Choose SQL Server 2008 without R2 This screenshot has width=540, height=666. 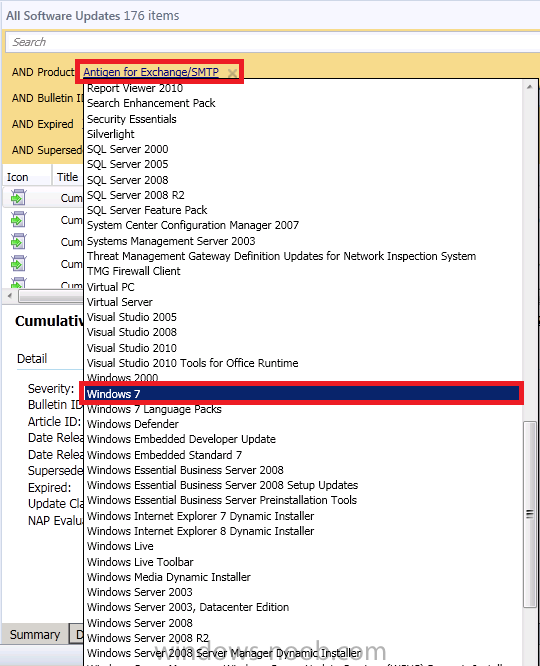[127, 180]
